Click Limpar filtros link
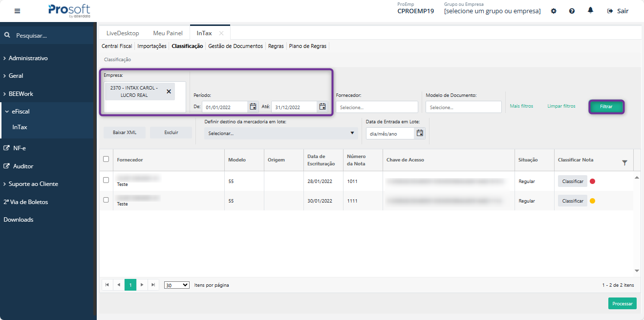The height and width of the screenshot is (320, 644). tap(561, 106)
